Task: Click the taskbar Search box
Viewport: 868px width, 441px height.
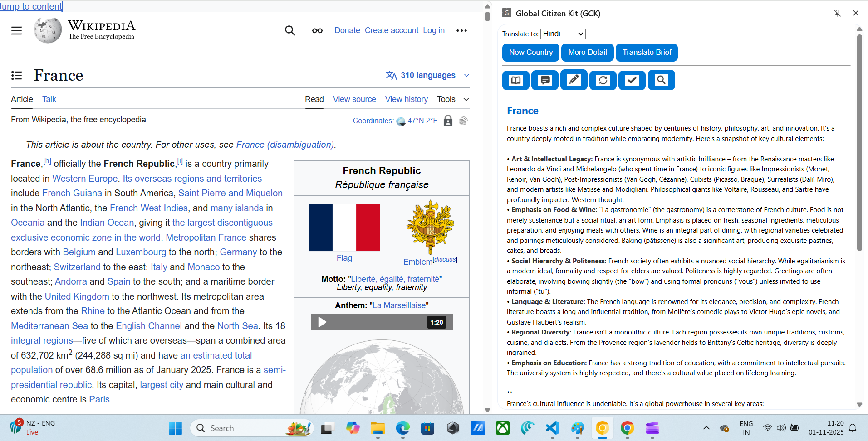Action: click(252, 428)
